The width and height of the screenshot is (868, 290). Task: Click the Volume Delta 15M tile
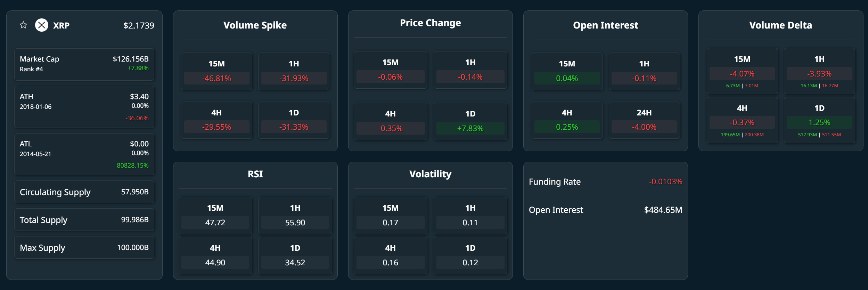click(x=742, y=71)
